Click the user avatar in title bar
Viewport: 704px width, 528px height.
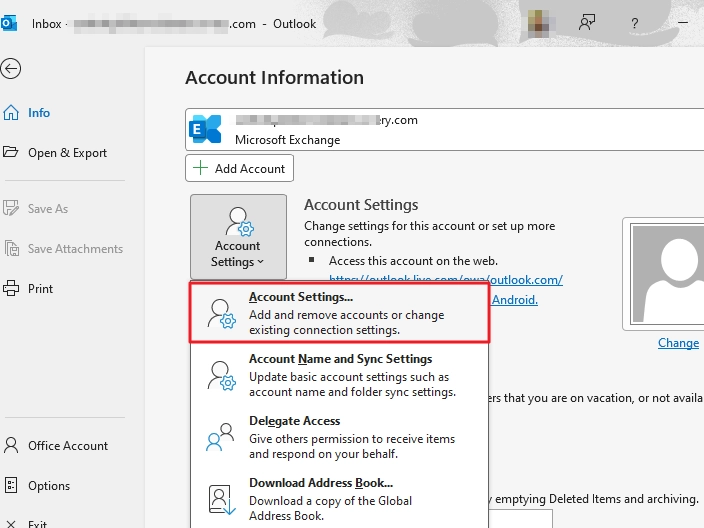click(538, 23)
